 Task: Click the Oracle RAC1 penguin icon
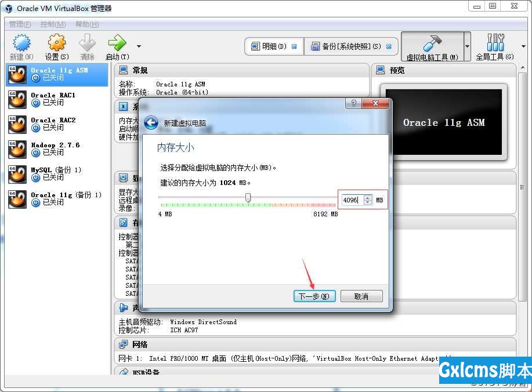click(x=17, y=99)
